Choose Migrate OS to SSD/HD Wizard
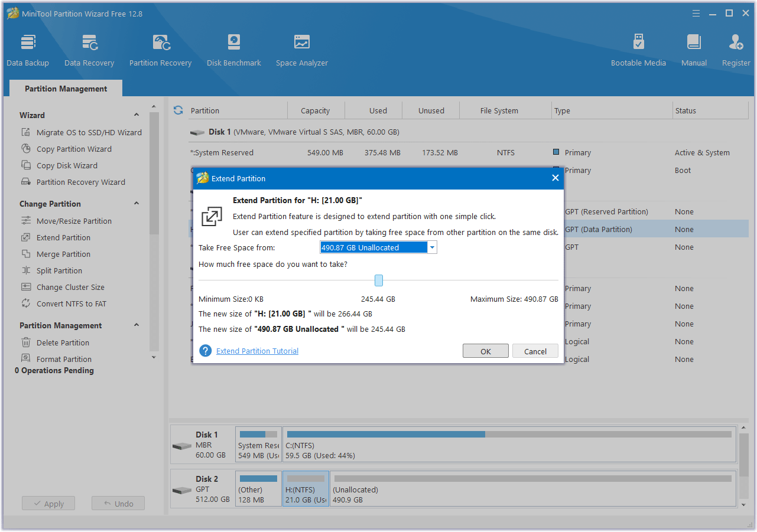The image size is (757, 532). [x=89, y=132]
